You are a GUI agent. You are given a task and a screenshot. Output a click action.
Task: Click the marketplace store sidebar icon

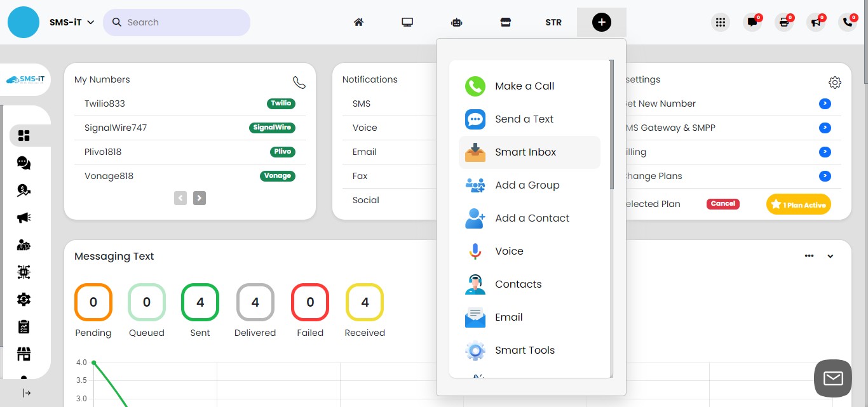tap(24, 354)
